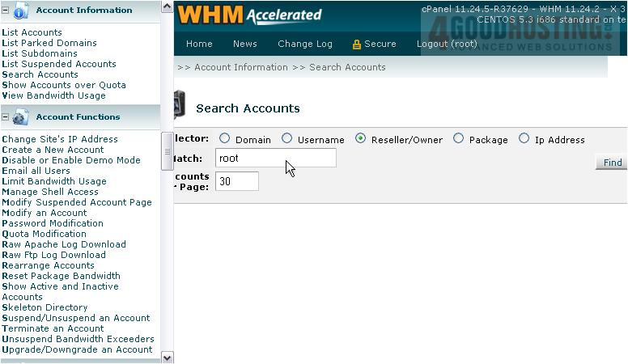Click the Search Accounts heading icon

click(180, 107)
